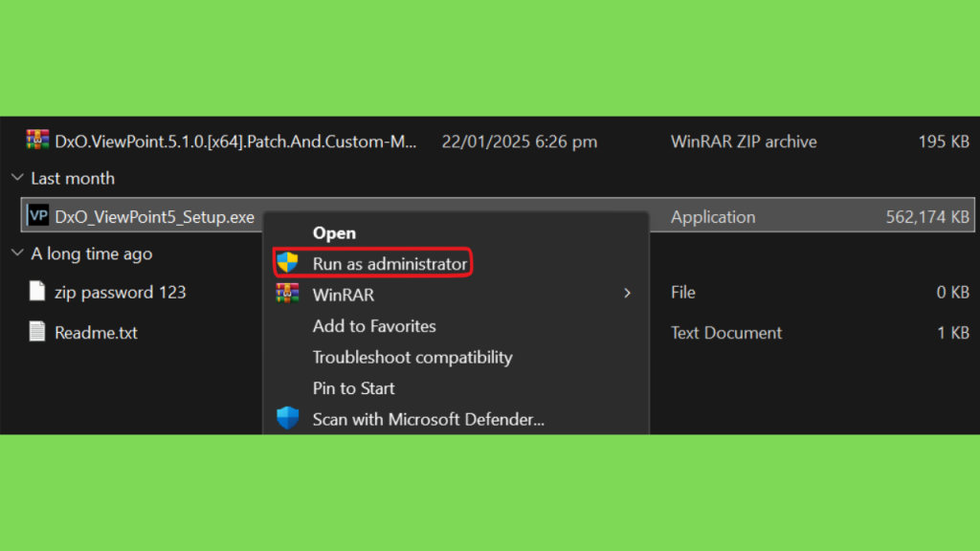Click the Text Document type cell

click(726, 333)
